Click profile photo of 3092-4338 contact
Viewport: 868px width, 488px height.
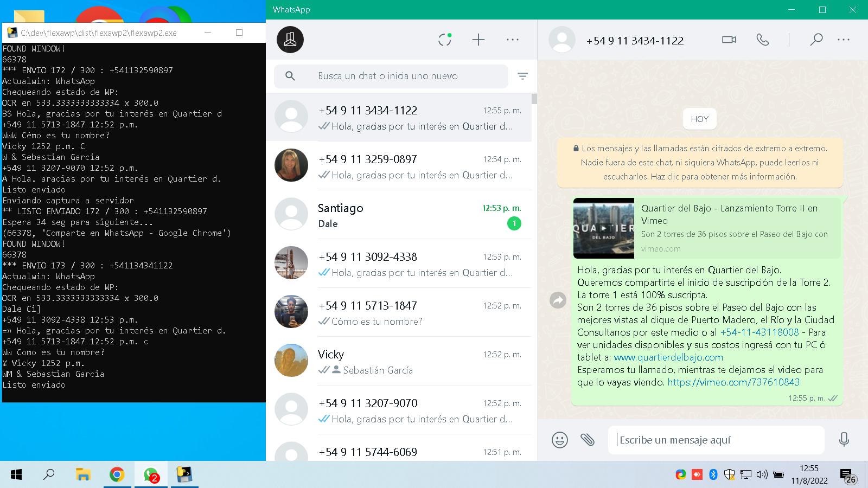click(291, 262)
